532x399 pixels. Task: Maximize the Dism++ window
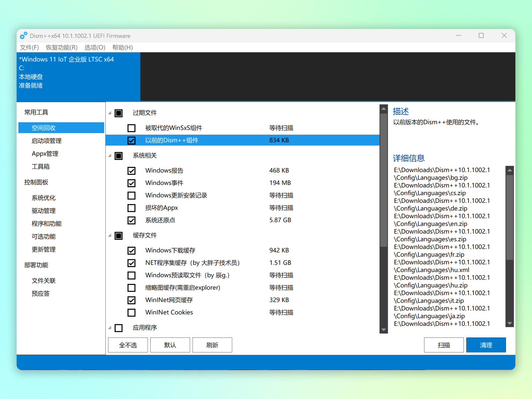(x=481, y=36)
